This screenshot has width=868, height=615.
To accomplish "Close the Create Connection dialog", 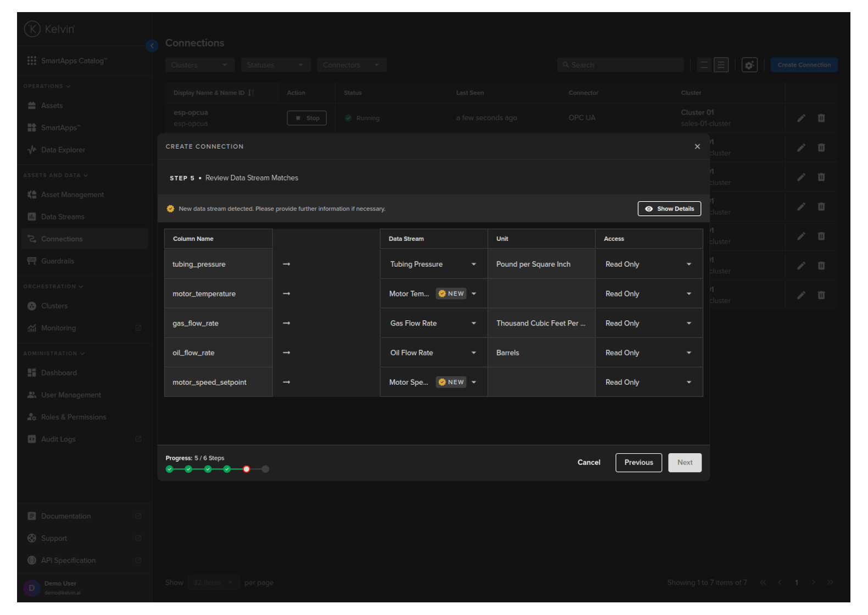I will click(x=697, y=147).
